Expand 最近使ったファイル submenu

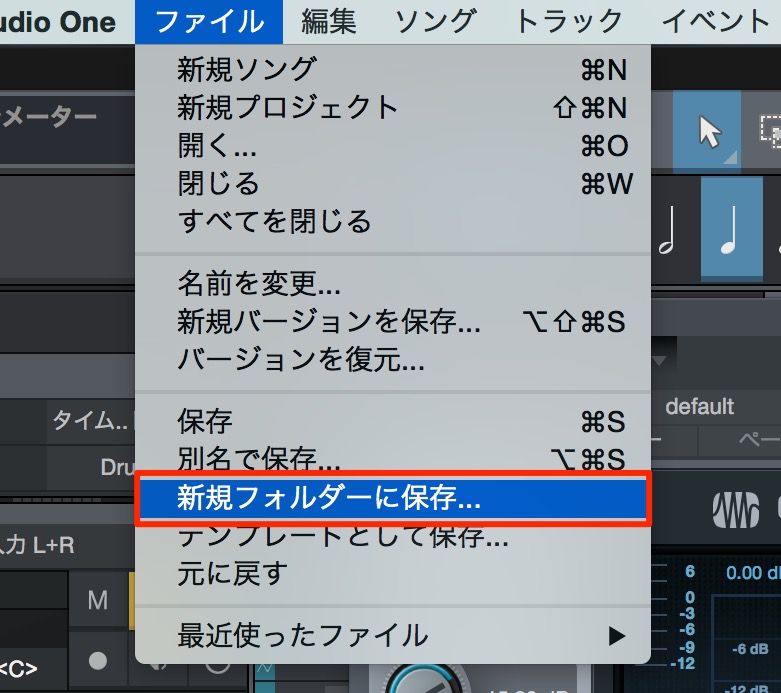tap(392, 636)
